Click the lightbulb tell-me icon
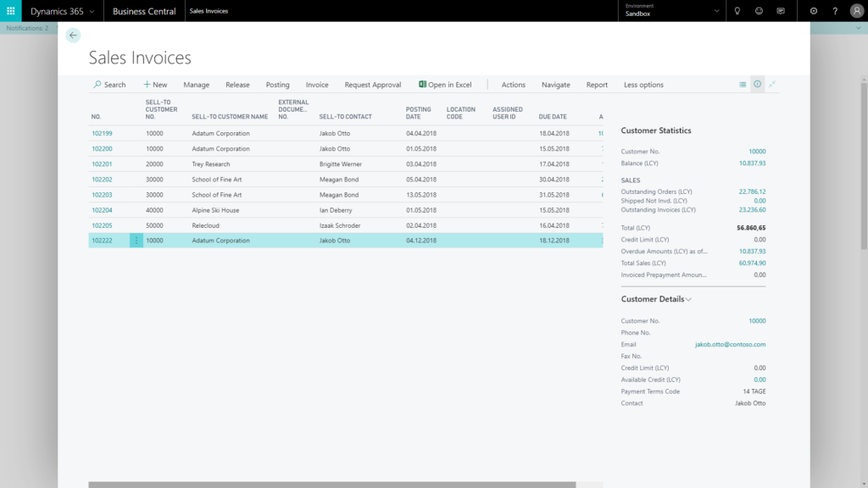 [x=737, y=10]
